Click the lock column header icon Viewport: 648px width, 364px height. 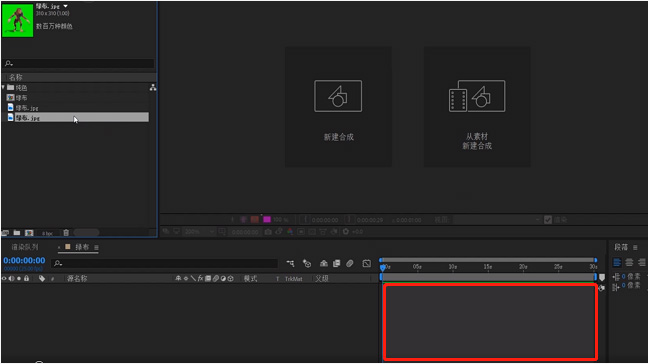click(26, 278)
